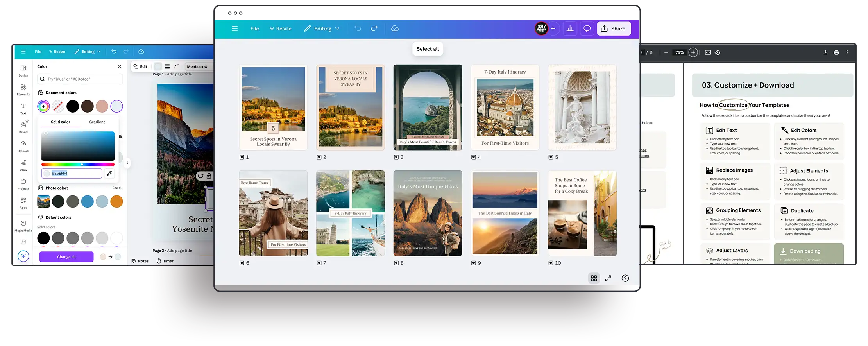
Task: Open the analytics bar chart icon
Action: tap(570, 29)
